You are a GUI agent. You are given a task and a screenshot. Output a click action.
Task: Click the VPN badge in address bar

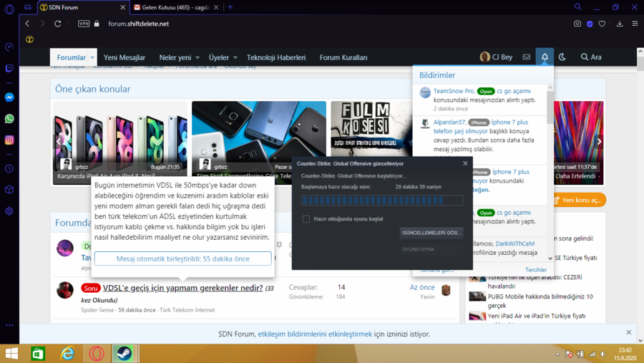click(x=84, y=24)
